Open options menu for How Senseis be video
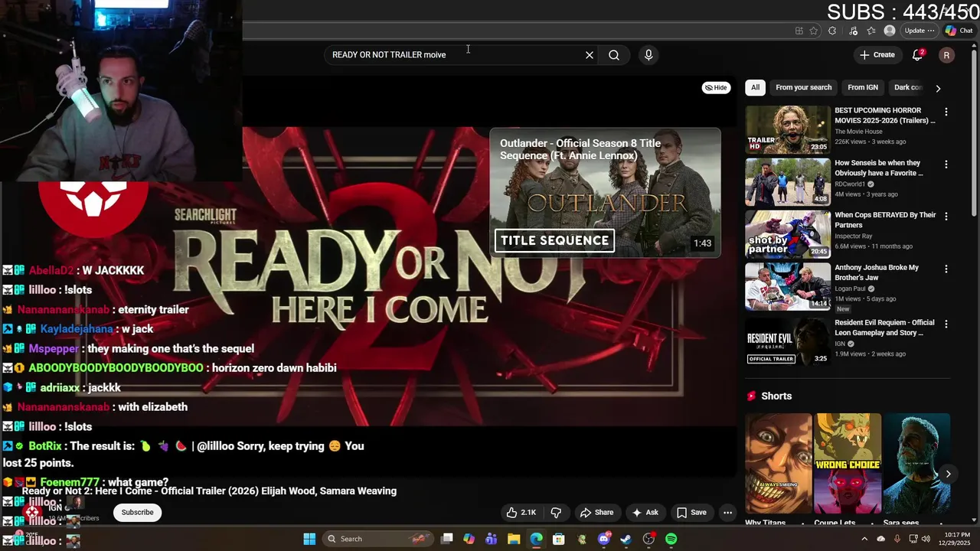Viewport: 980px width, 551px height. pyautogui.click(x=946, y=165)
